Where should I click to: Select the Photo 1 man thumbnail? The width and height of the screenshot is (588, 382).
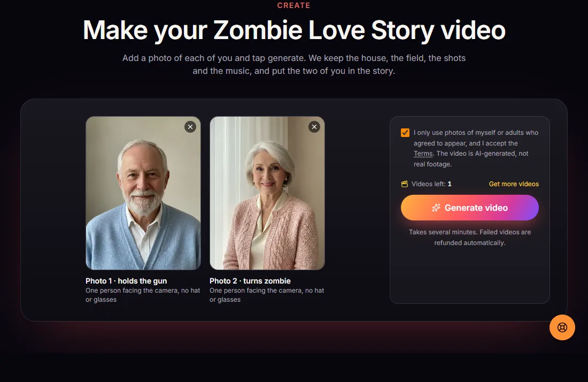point(143,193)
